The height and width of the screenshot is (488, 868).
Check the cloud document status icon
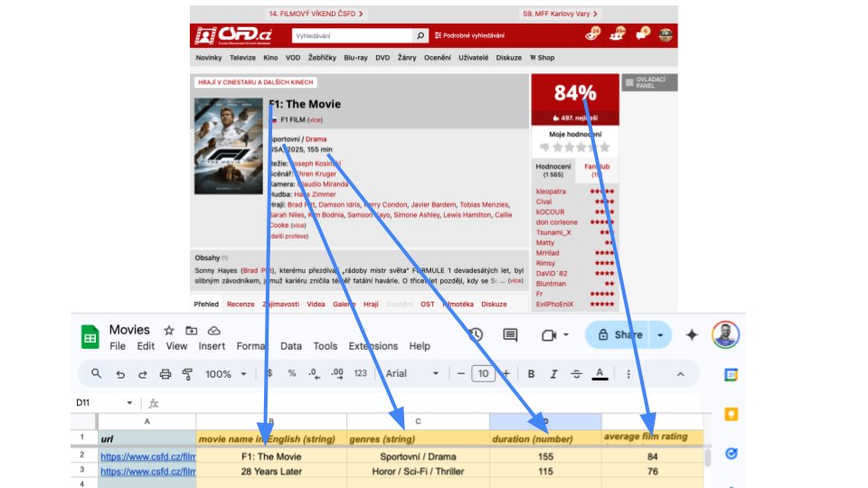tap(213, 331)
